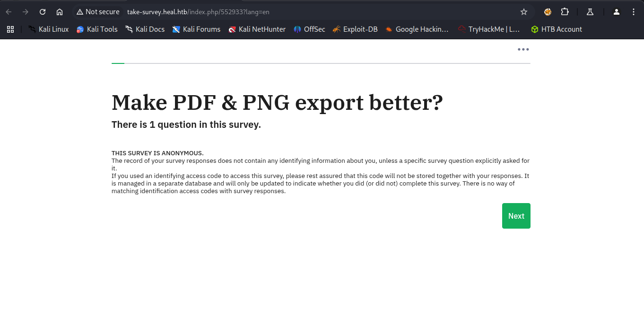
Task: Open the Chrome three-dot menu
Action: click(x=634, y=12)
